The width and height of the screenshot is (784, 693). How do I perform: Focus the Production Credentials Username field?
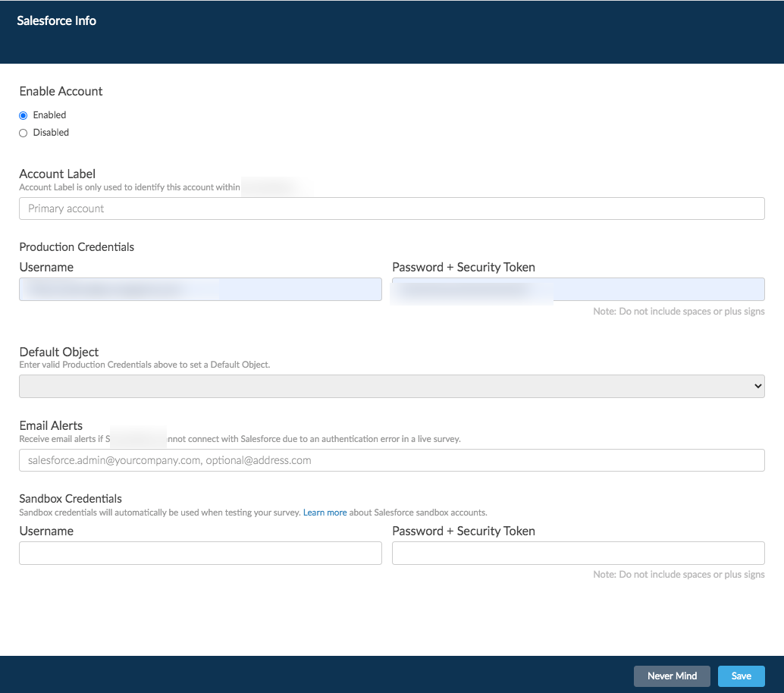tap(200, 290)
